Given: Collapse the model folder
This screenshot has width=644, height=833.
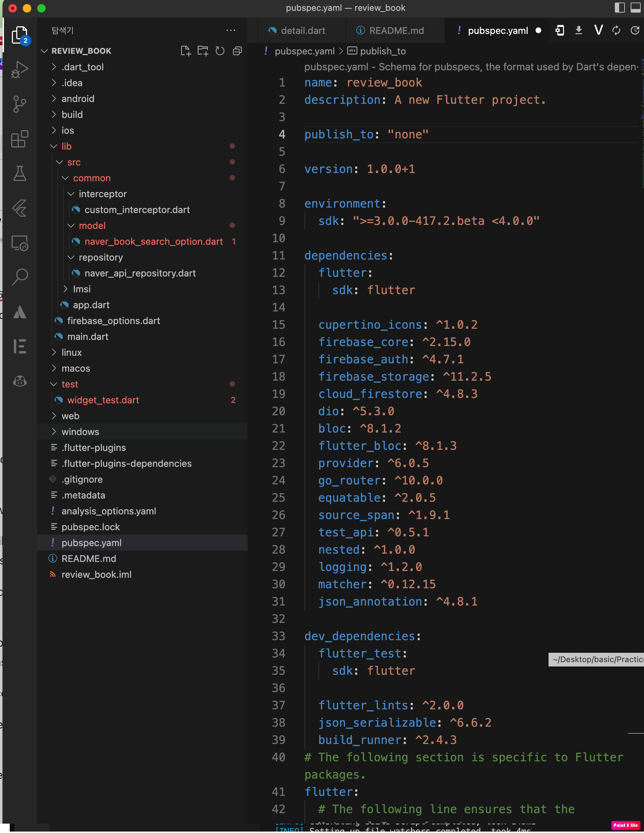Looking at the screenshot, I should (142, 225).
